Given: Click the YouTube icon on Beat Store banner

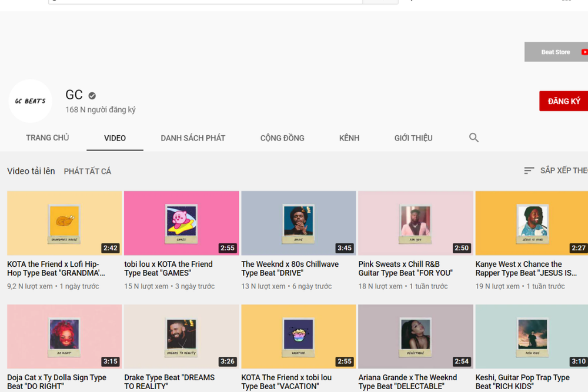Looking at the screenshot, I should pyautogui.click(x=584, y=52).
